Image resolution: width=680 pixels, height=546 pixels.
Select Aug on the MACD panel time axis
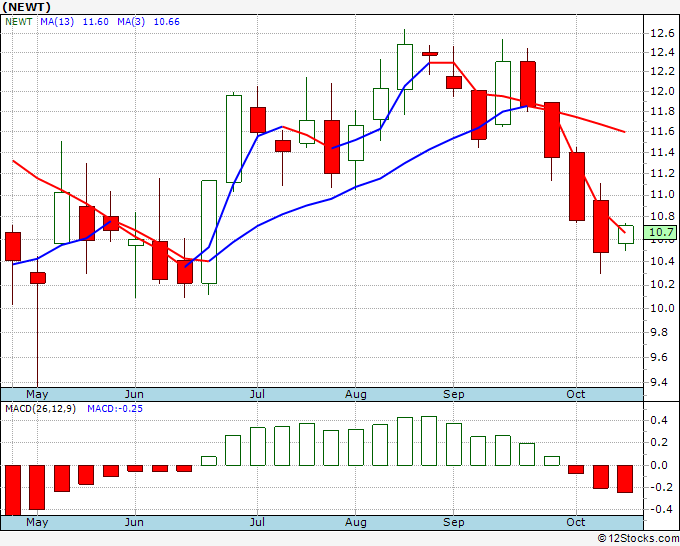[x=356, y=522]
